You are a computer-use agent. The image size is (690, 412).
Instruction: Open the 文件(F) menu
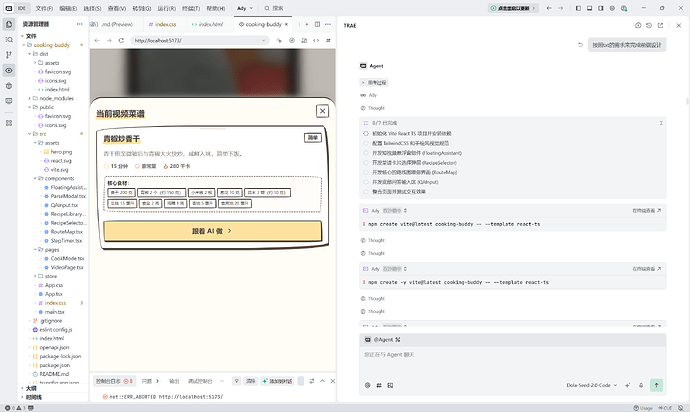point(44,8)
